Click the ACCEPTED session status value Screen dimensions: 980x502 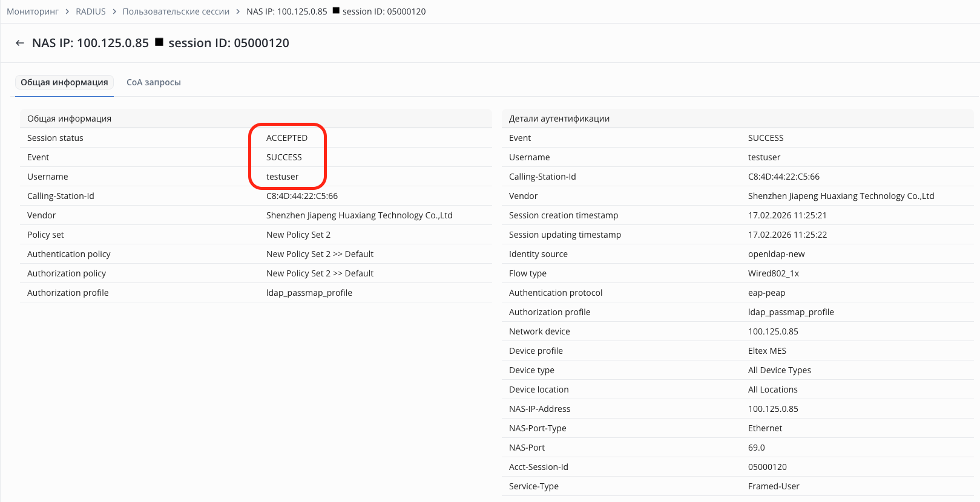(287, 138)
